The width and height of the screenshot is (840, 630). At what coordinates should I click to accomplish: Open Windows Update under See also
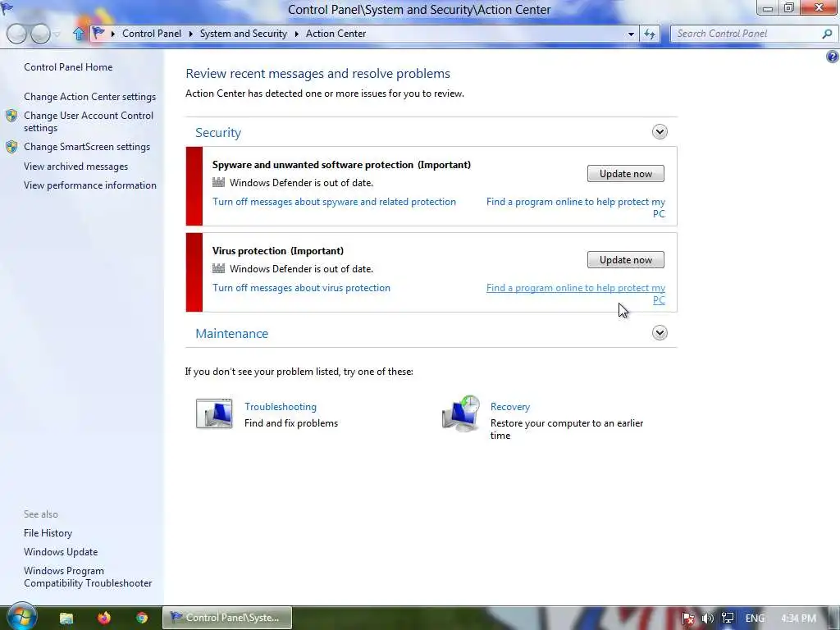click(x=61, y=552)
